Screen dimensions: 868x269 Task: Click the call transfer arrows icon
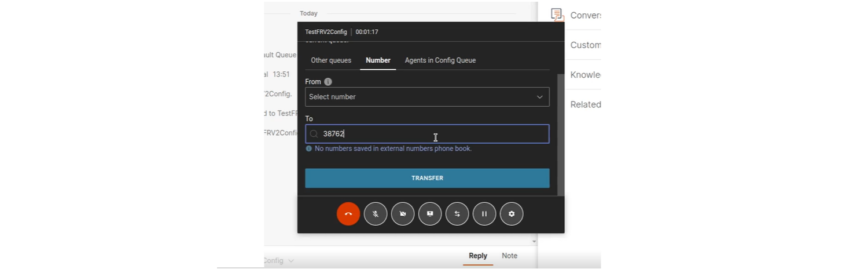point(457,214)
